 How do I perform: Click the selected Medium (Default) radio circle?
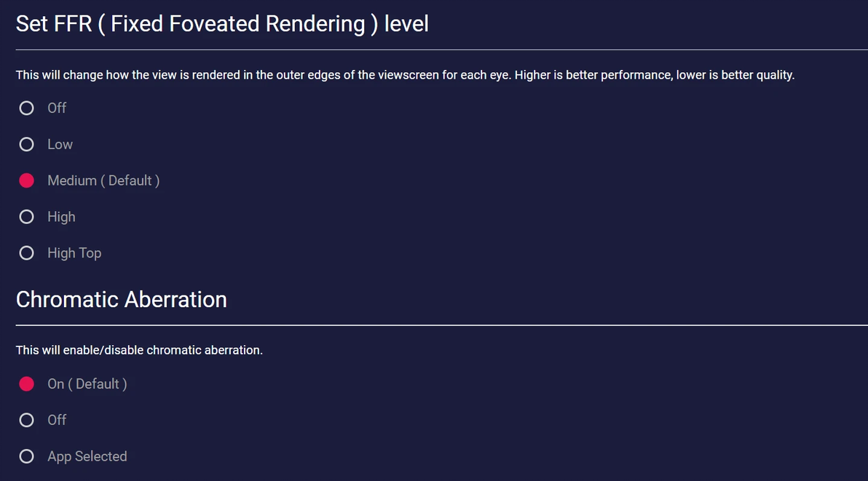point(27,181)
